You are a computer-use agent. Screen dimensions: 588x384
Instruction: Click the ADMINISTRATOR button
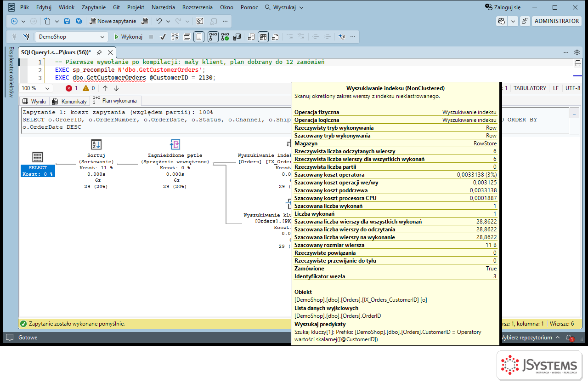tap(557, 21)
